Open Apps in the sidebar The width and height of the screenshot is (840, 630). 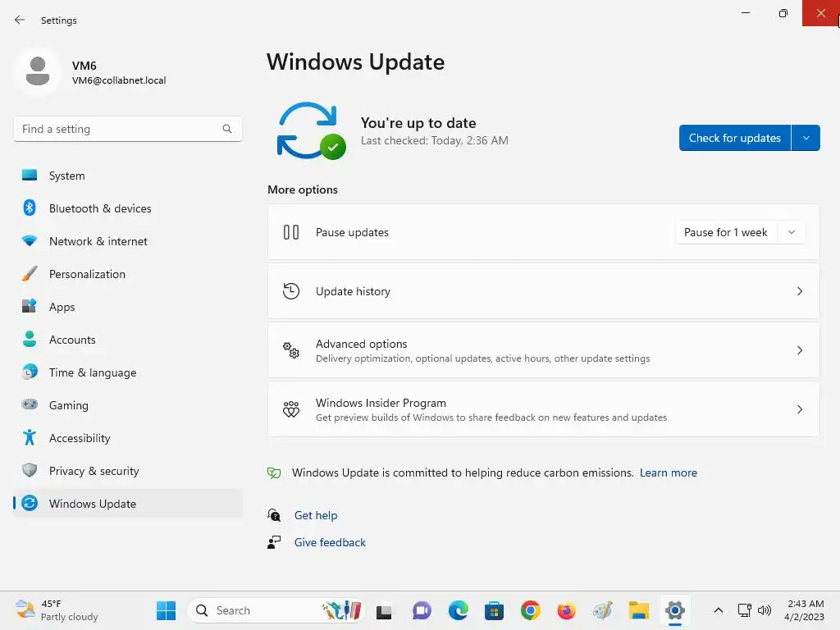pyautogui.click(x=128, y=307)
